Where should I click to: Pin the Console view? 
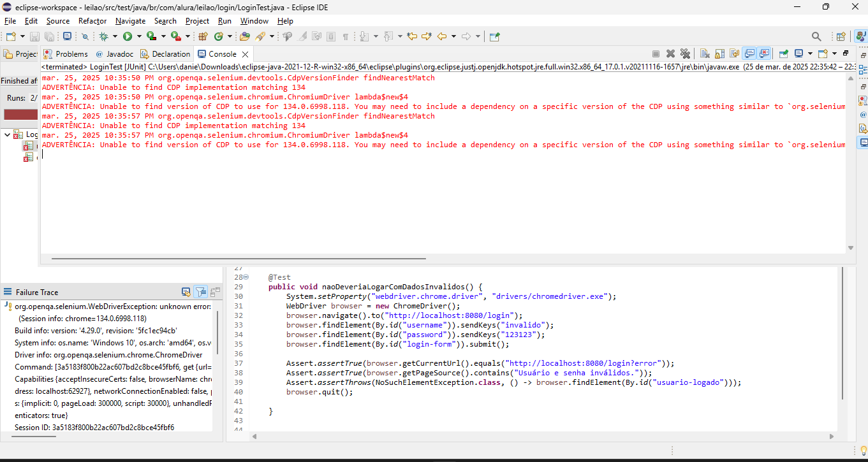pos(783,54)
